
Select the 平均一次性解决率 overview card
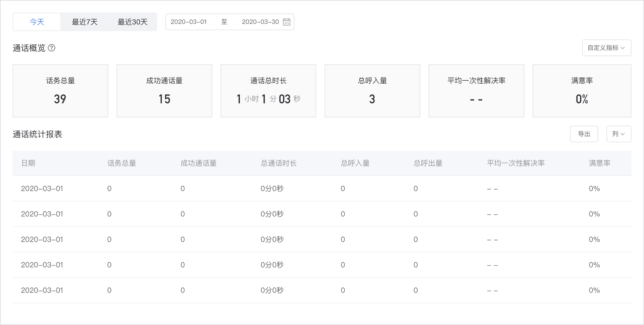click(476, 91)
